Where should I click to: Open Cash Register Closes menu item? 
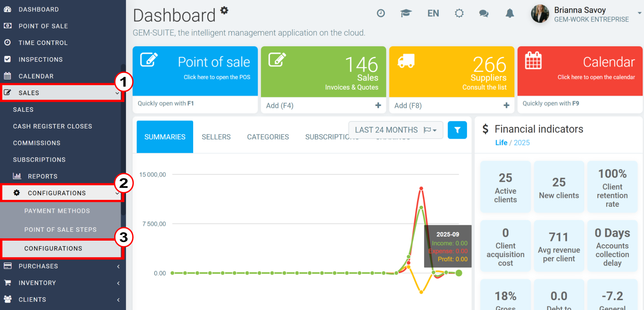click(53, 126)
